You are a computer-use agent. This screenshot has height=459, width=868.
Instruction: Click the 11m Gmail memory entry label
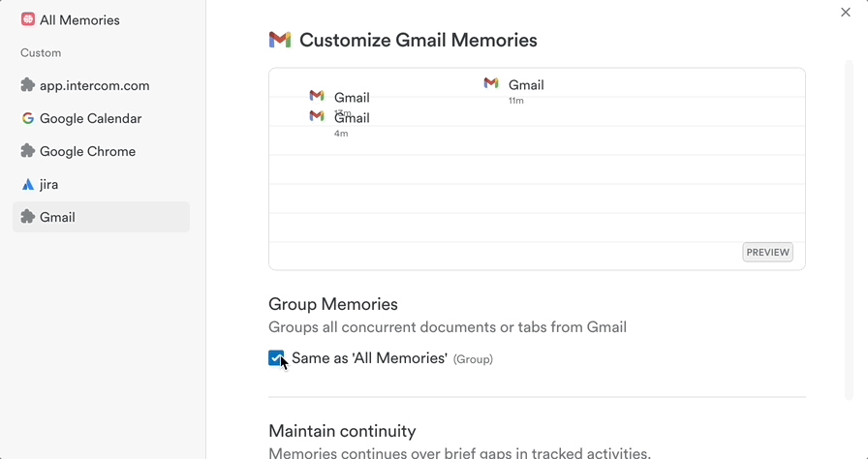[x=526, y=85]
